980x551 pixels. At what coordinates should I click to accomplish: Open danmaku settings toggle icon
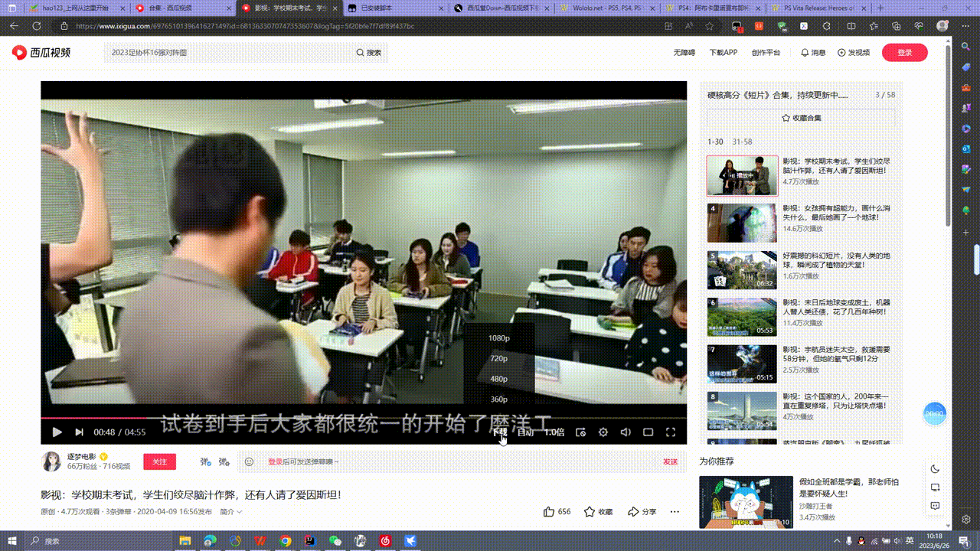224,461
